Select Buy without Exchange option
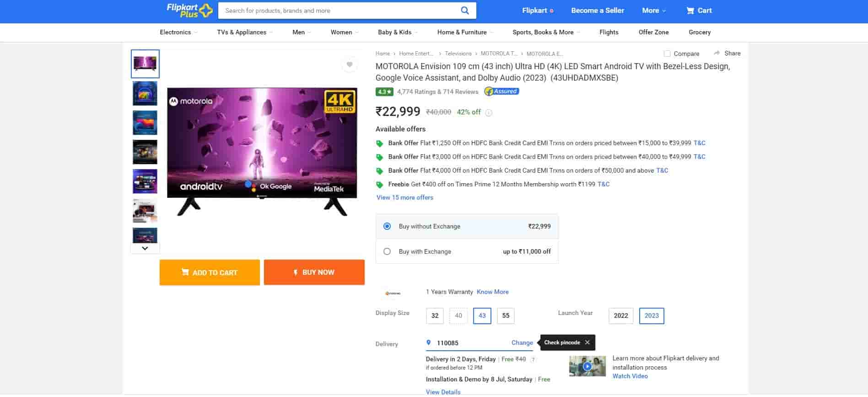 [387, 226]
